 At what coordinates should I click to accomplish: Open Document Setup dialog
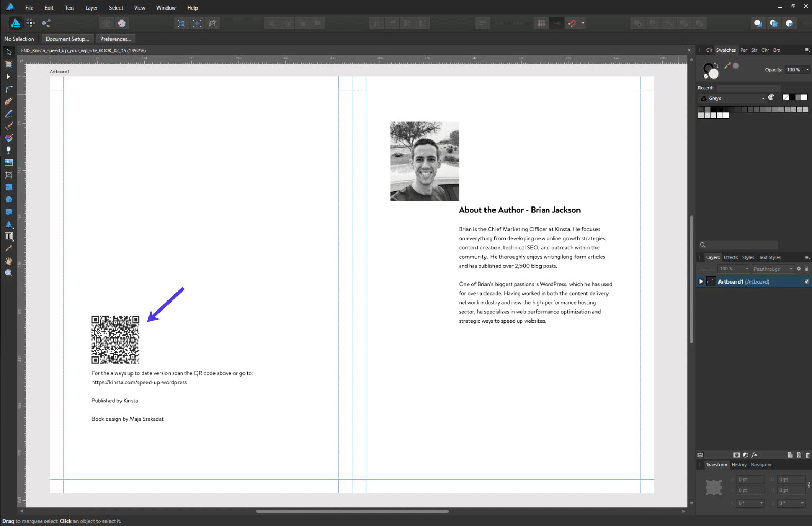click(67, 39)
